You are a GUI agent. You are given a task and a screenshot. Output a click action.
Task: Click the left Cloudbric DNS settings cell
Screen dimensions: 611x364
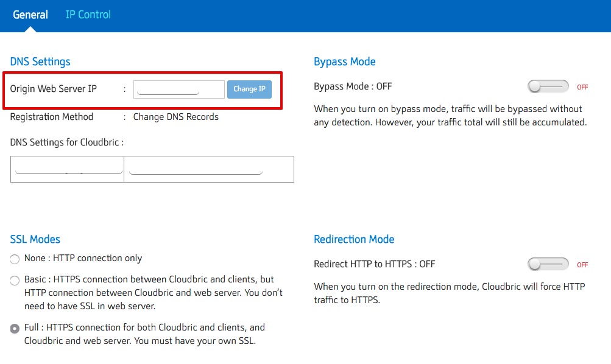[68, 169]
